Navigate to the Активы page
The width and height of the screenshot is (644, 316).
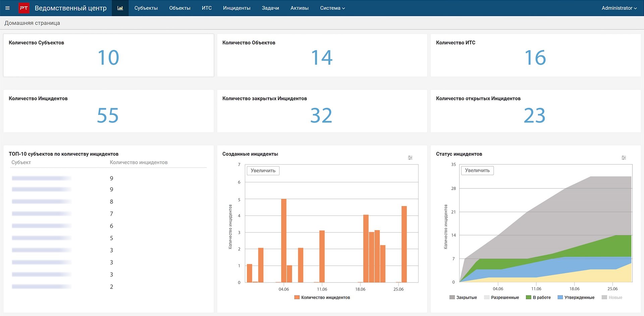pos(299,8)
